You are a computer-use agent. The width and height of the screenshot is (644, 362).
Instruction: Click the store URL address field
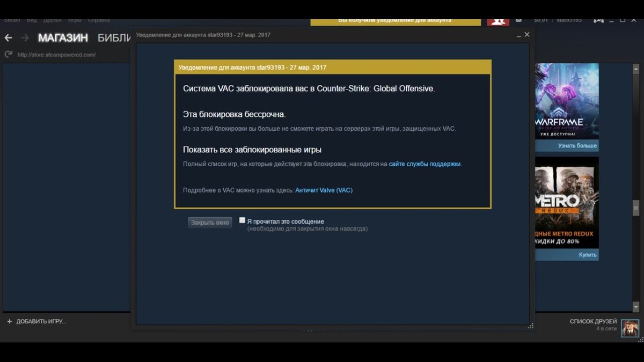[56, 55]
